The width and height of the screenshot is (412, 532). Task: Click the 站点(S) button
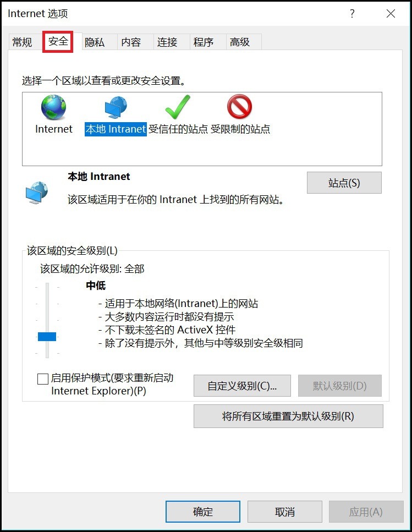(344, 183)
